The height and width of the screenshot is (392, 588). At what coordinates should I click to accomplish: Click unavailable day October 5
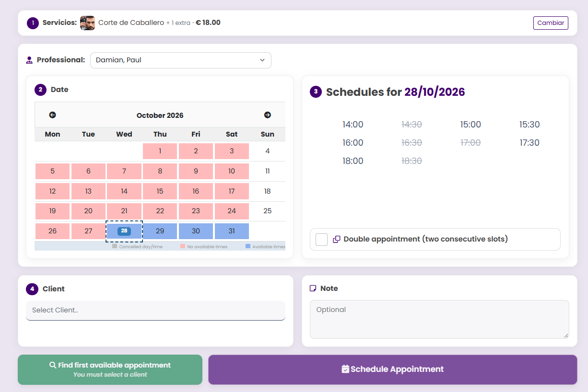(52, 171)
